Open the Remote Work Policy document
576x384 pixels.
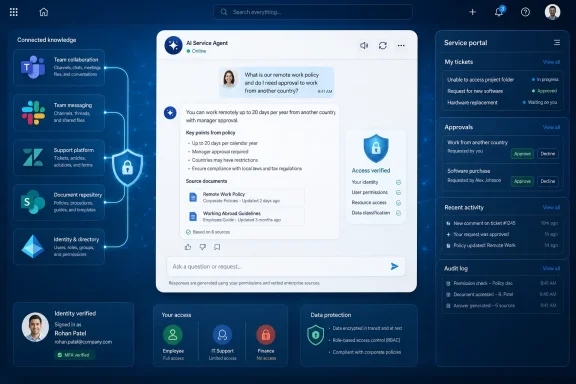click(x=245, y=197)
